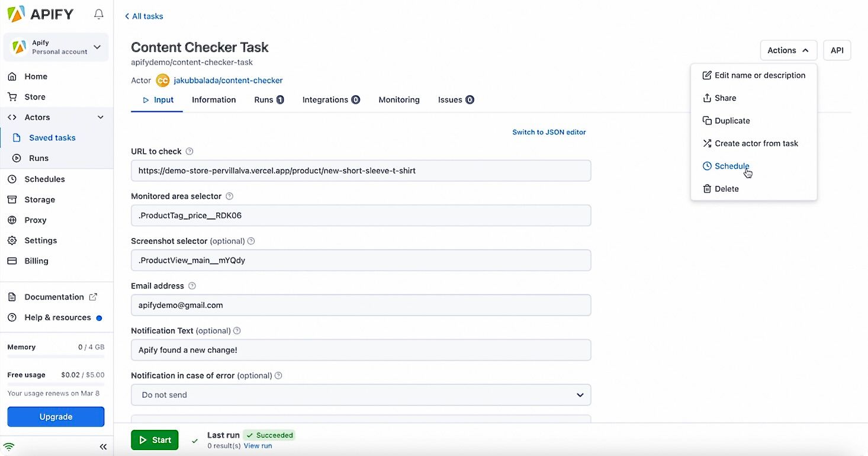Click the Help & resources question icon
Viewport: 868px width, 456px height.
12,317
